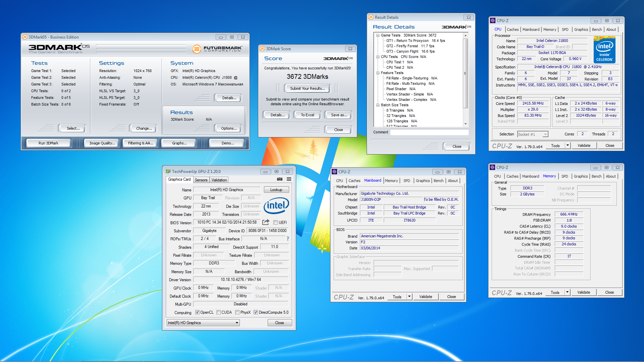Screen dimensions: 644x362
Task: Open the Socket #1 selection dropdown
Action: click(x=533, y=134)
